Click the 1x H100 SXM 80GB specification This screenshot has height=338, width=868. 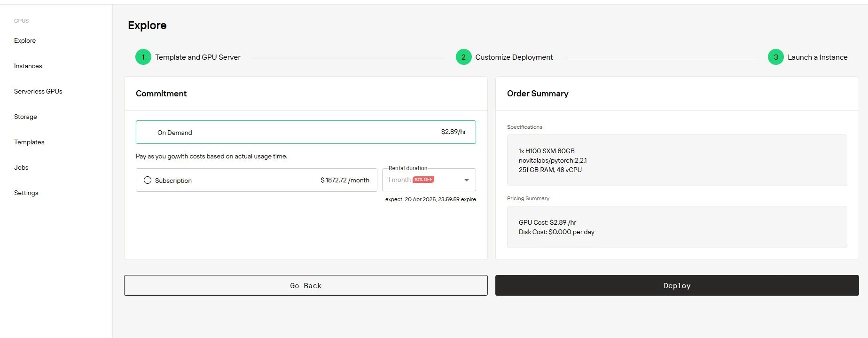(547, 151)
